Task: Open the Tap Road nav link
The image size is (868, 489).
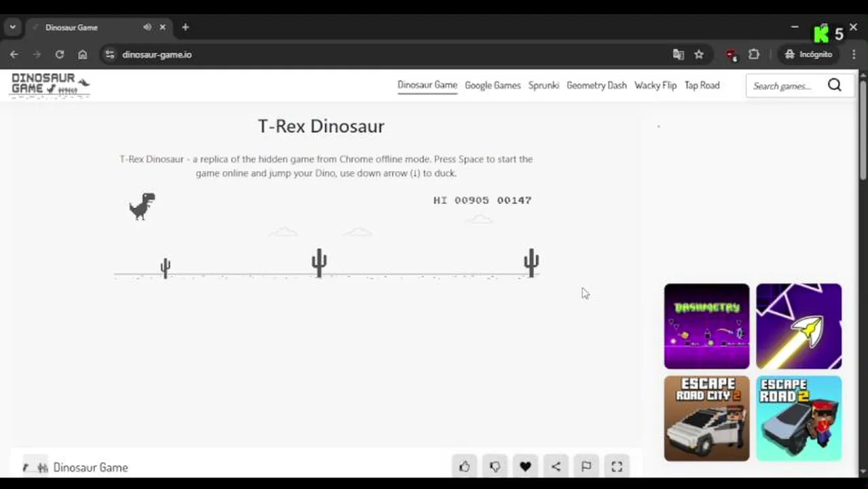Action: click(702, 86)
